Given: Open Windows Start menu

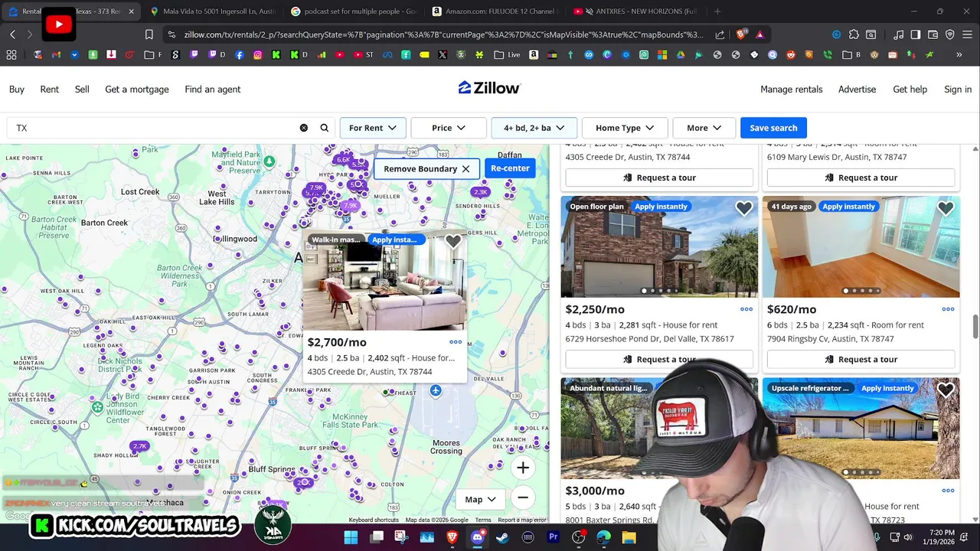Looking at the screenshot, I should click(351, 537).
